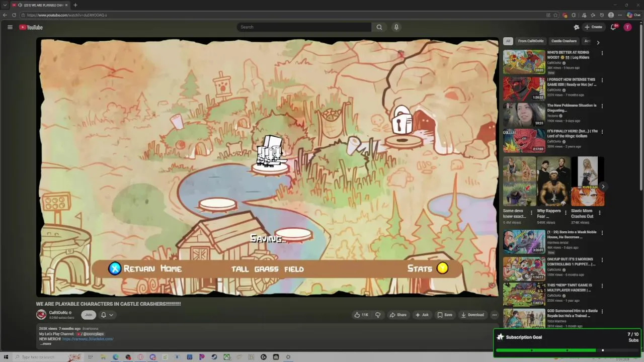This screenshot has width=644, height=362.
Task: Open the YouTube guide hamburger menu
Action: tap(10, 27)
